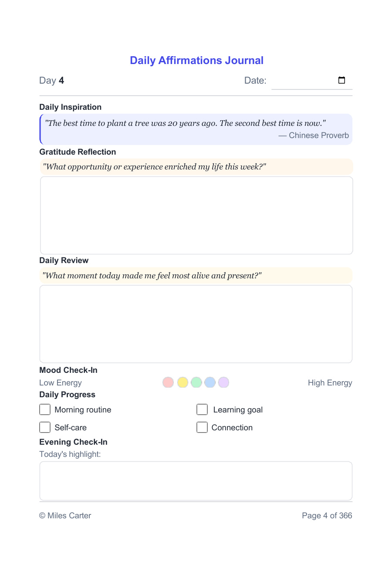
Task: Click the Chinese Proverb quote block
Action: tap(196, 129)
